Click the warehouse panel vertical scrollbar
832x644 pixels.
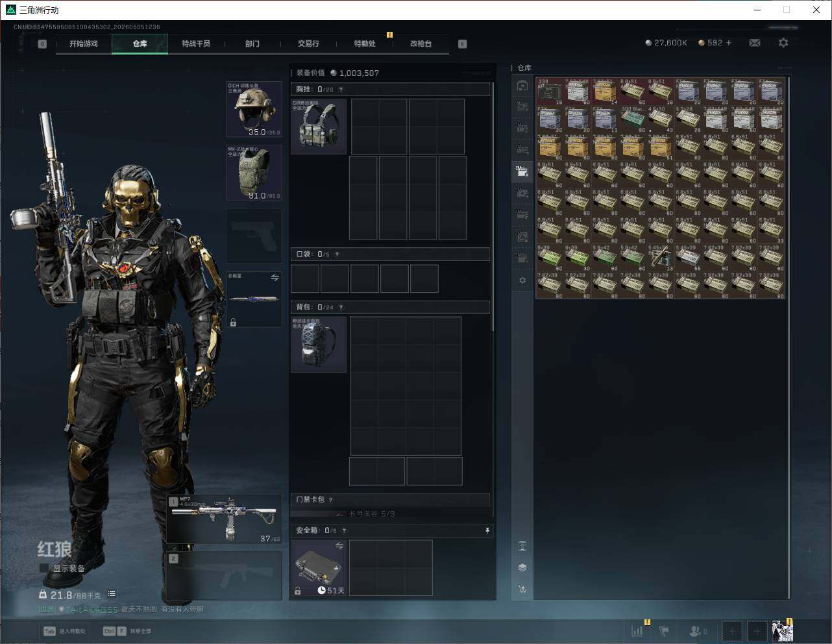click(x=789, y=338)
